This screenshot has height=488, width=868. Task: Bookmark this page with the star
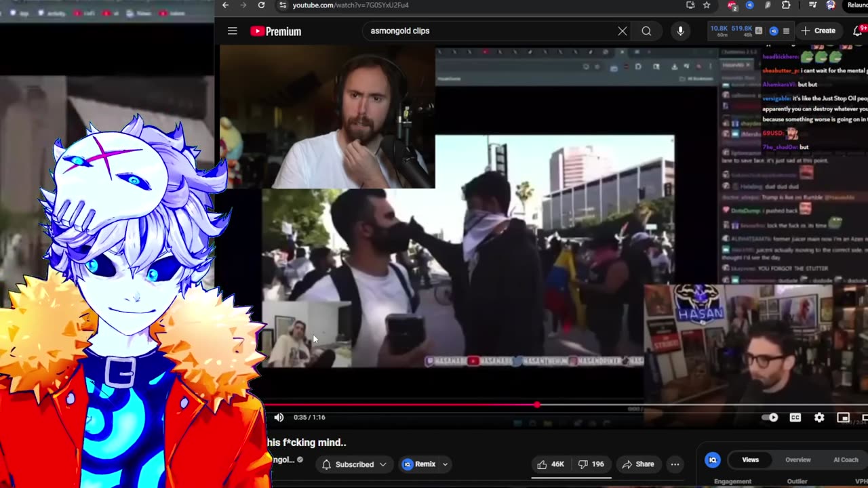point(707,5)
